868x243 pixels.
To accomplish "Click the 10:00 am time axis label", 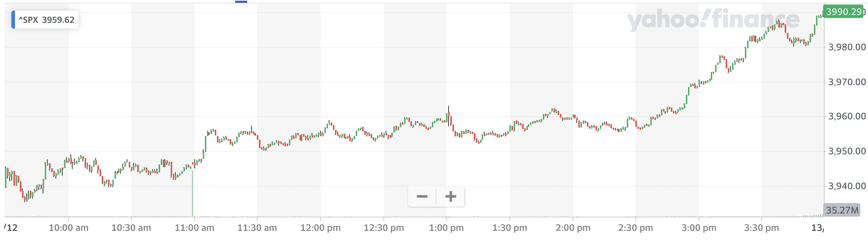I will coord(68,228).
